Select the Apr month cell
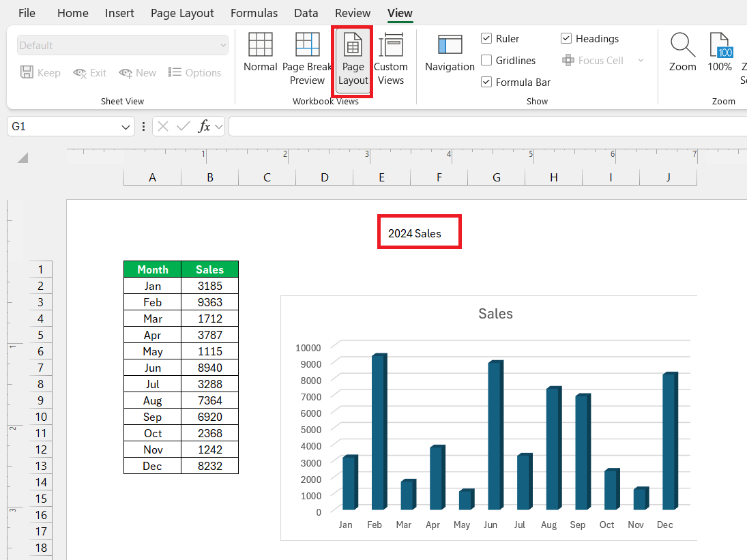Screen dimensions: 747x560 click(152, 335)
